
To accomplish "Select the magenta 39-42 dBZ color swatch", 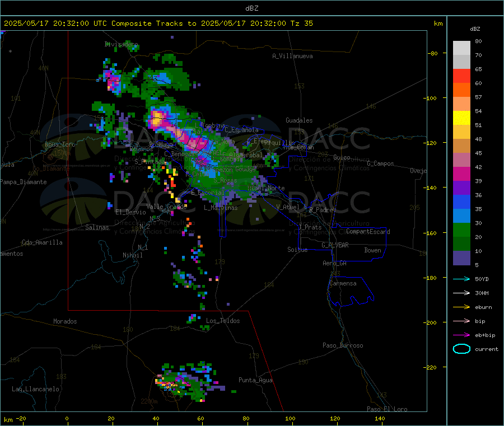I will (x=461, y=174).
